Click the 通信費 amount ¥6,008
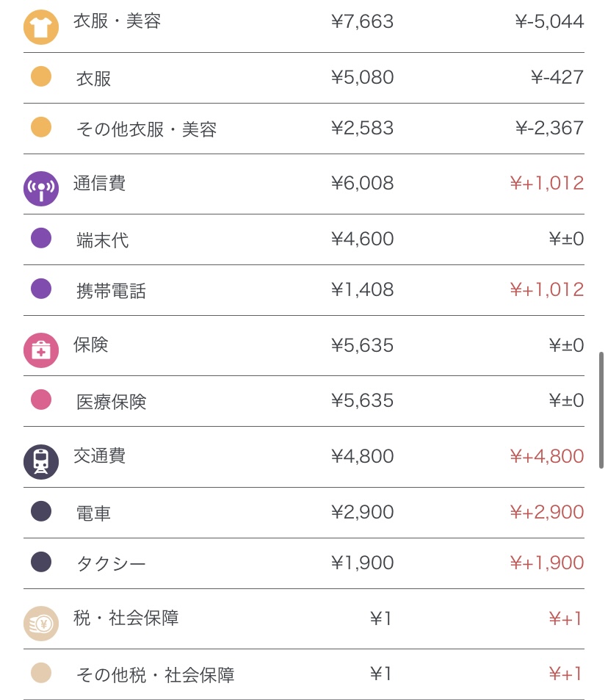Image resolution: width=608 pixels, height=700 pixels. click(362, 183)
